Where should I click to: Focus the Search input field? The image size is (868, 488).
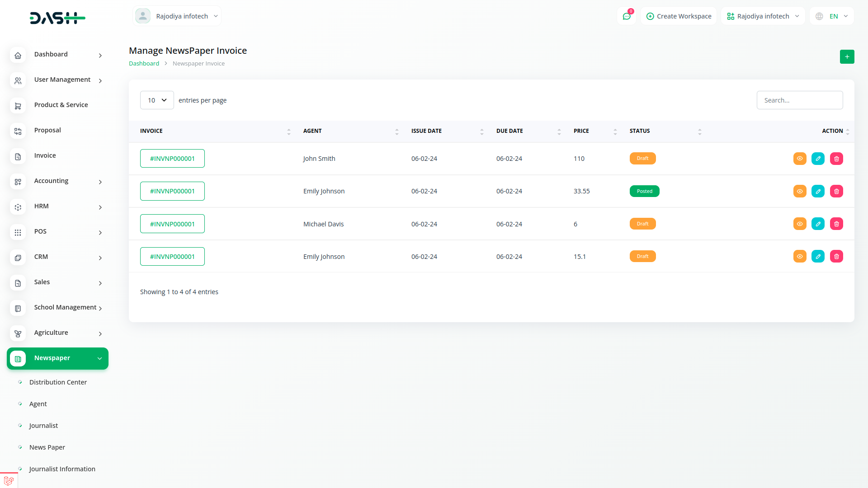tap(799, 100)
